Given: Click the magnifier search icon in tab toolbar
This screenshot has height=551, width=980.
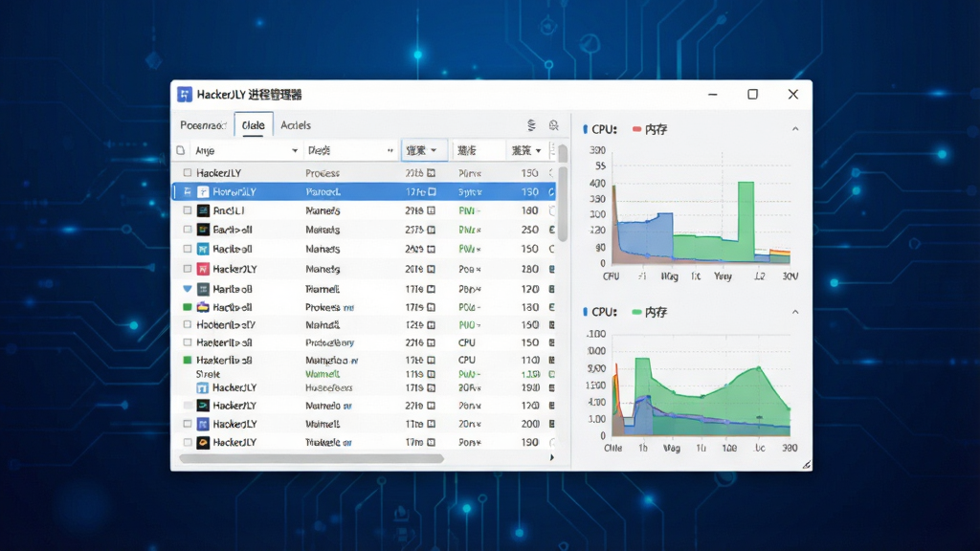Looking at the screenshot, I should (x=554, y=125).
